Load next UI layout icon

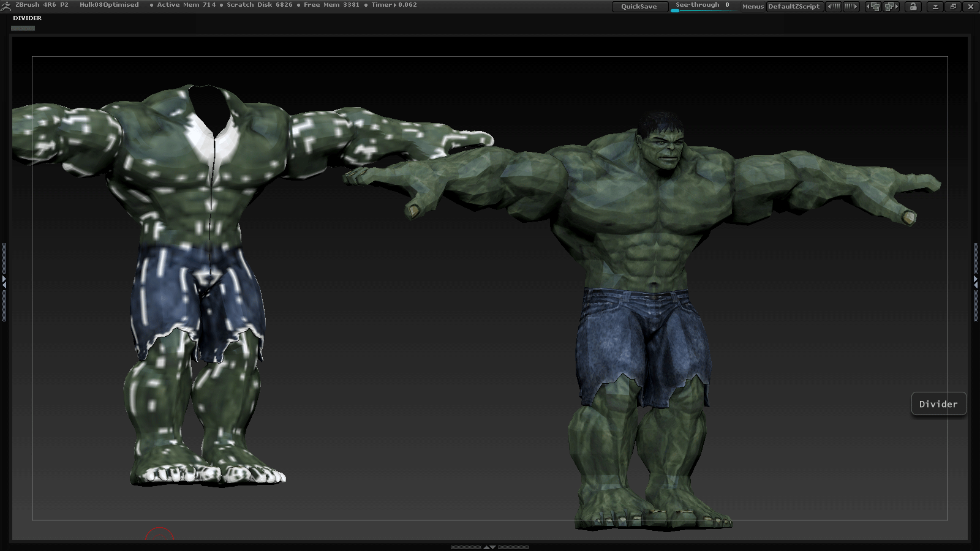891,6
